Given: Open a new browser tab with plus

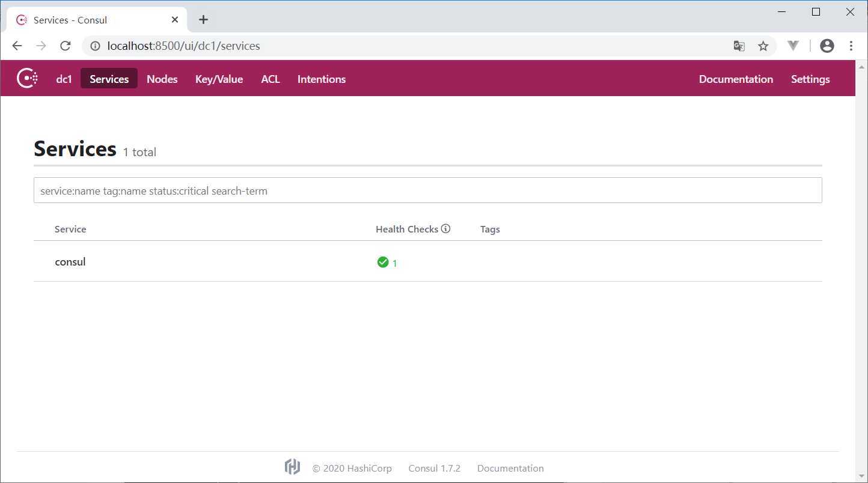Looking at the screenshot, I should 203,20.
